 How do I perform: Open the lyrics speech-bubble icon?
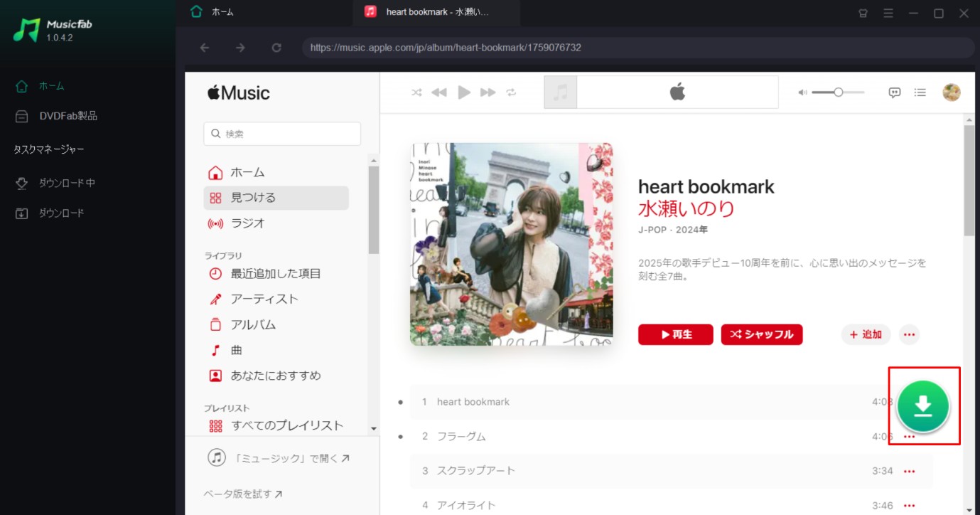click(895, 92)
